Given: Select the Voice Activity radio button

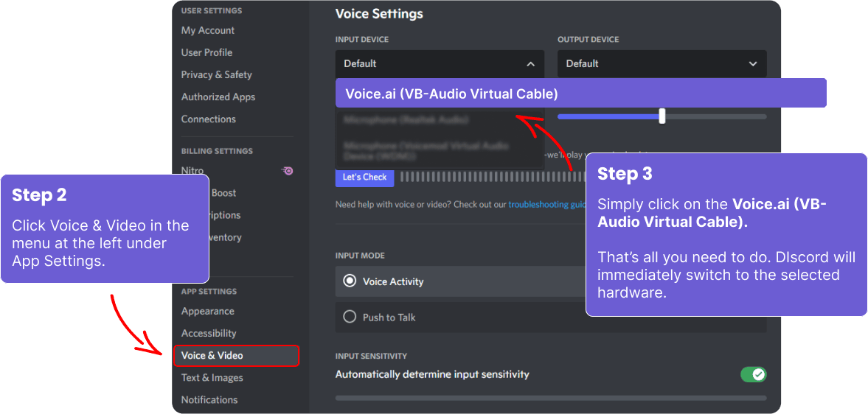Looking at the screenshot, I should coord(350,281).
